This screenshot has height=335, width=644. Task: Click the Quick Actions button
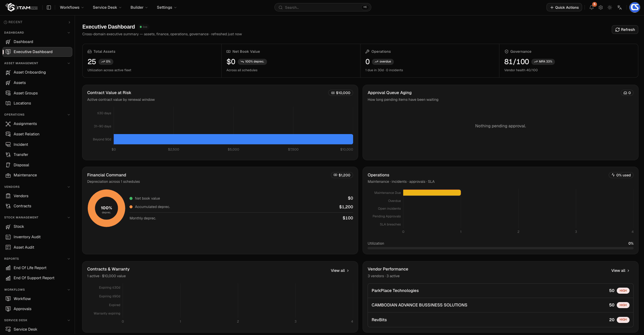pyautogui.click(x=564, y=7)
